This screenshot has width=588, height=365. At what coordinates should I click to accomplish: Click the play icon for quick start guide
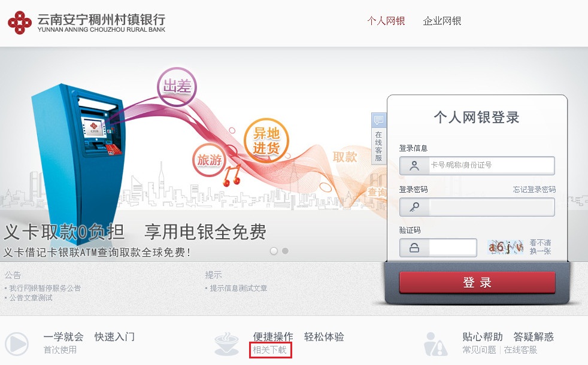pos(17,343)
